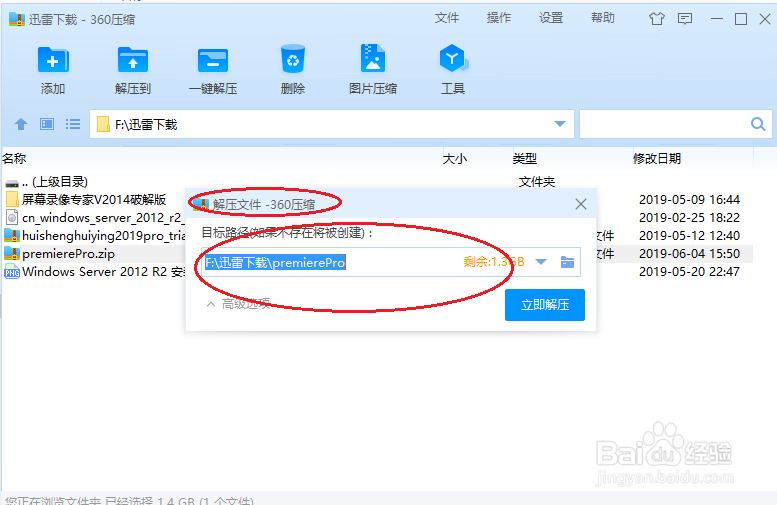The image size is (777, 505).
Task: Select the Windows Server 2012 R2 file name
Action: pos(104,272)
